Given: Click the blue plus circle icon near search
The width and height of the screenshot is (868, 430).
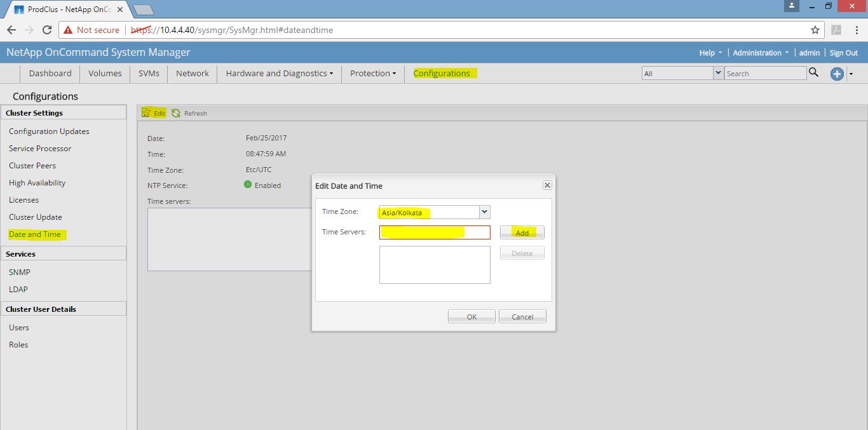Looking at the screenshot, I should point(837,73).
